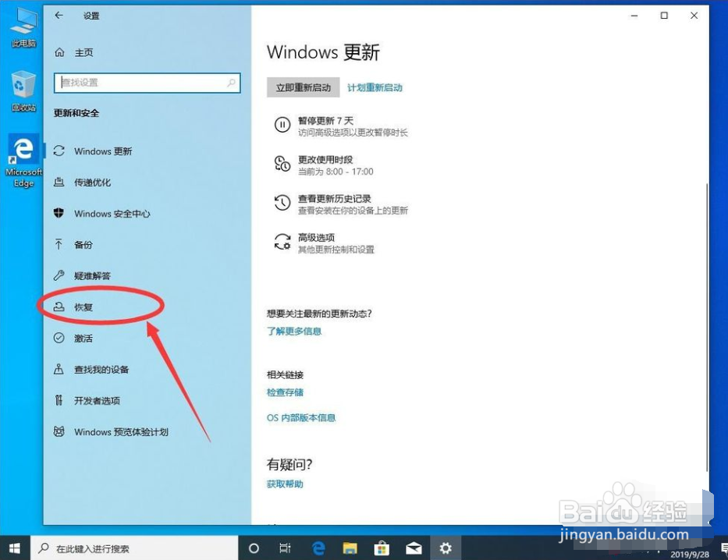Open 开发者选项

[97, 400]
